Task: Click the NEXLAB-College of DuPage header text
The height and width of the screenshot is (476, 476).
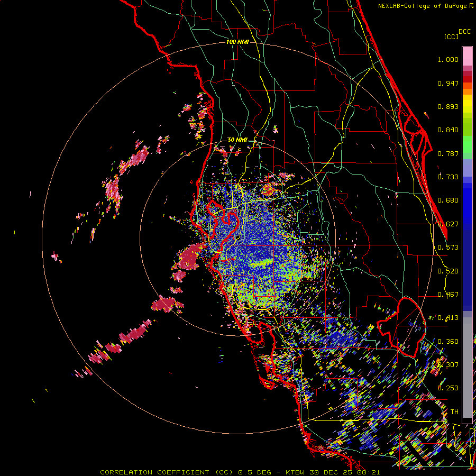Action: [424, 6]
